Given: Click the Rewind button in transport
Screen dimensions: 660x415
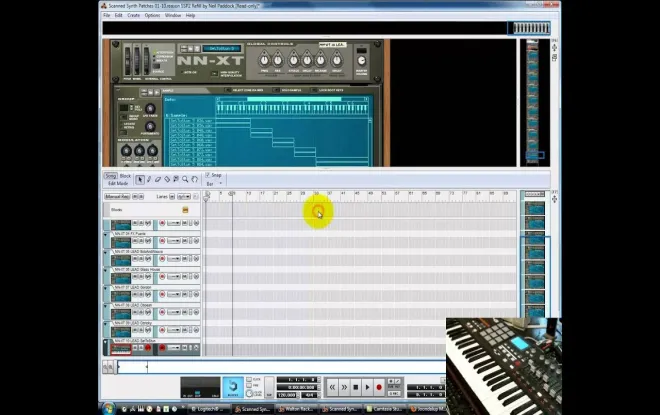Looking at the screenshot, I should click(332, 387).
